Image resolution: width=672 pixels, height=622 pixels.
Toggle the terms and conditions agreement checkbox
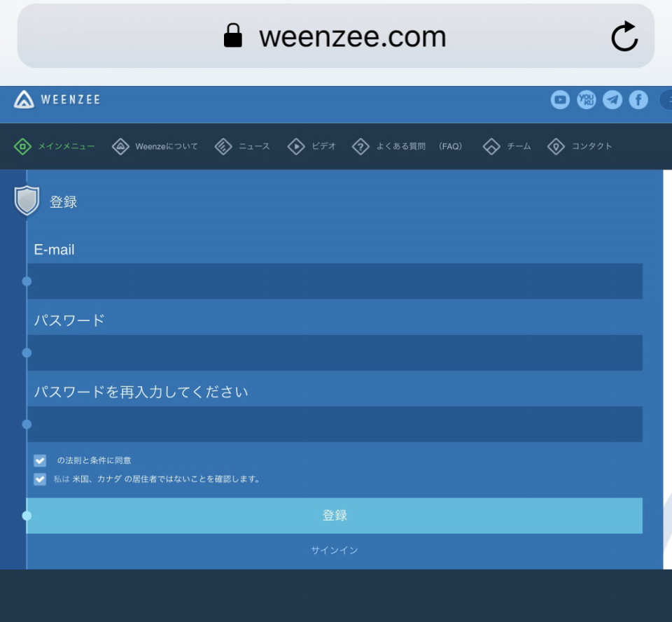point(40,460)
